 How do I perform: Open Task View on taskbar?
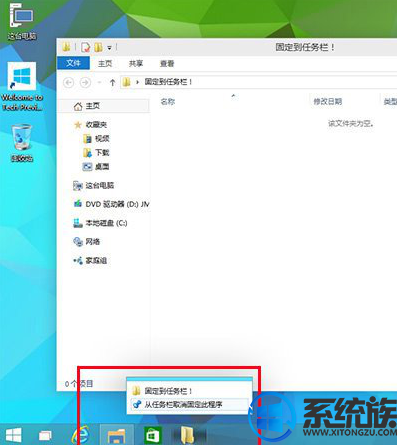(x=45, y=435)
